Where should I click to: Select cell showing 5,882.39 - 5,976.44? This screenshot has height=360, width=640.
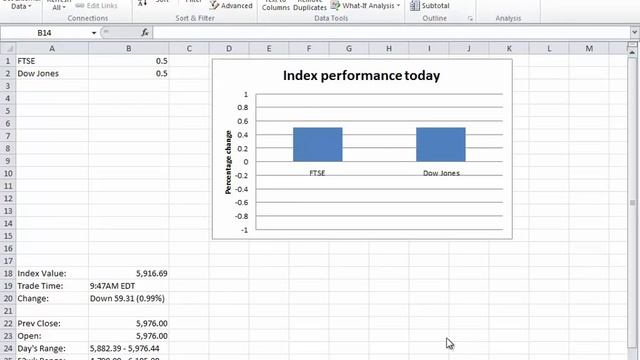[x=129, y=349]
